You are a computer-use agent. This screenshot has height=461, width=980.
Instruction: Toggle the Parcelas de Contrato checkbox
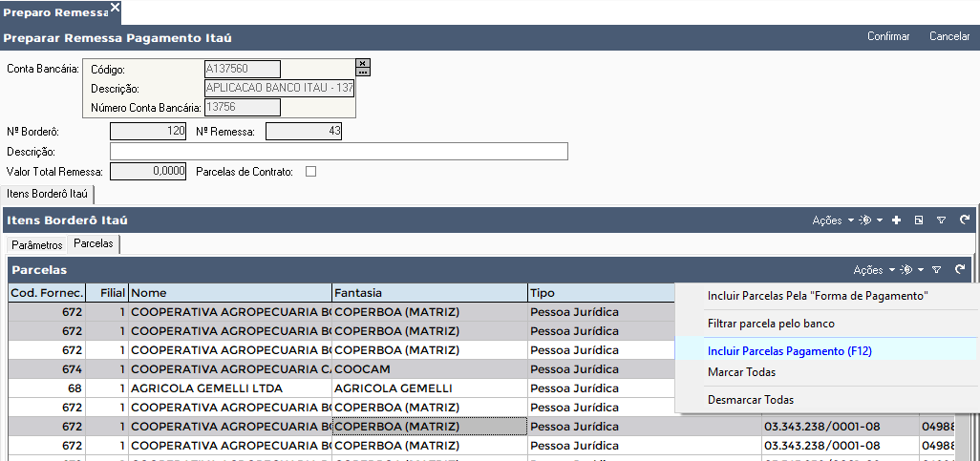click(x=310, y=171)
